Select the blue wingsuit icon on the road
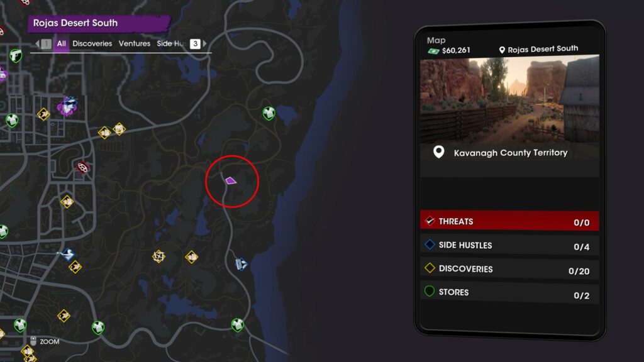 [67, 255]
